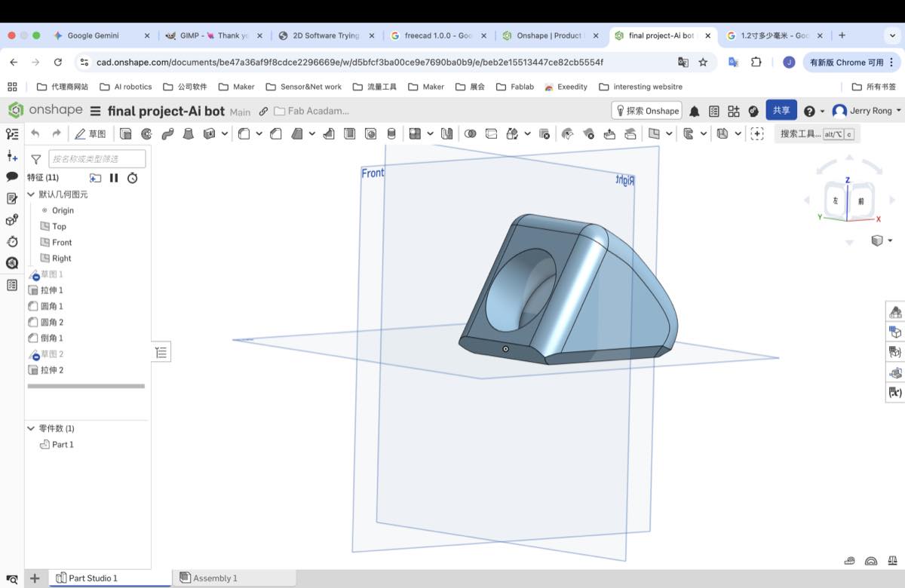Open the freecad 1.0.0 browser tab

(x=437, y=35)
